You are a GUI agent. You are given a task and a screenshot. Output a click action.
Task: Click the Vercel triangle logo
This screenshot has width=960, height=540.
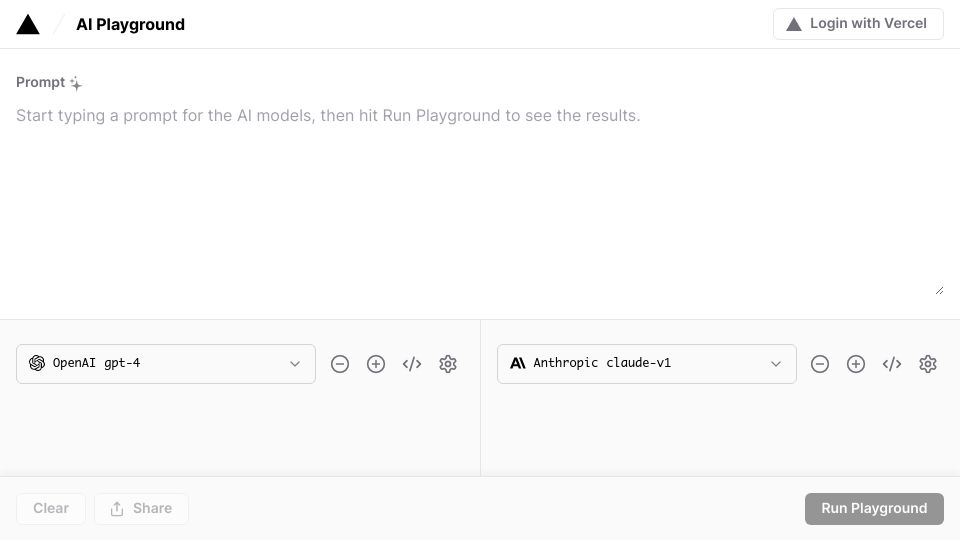(28, 24)
